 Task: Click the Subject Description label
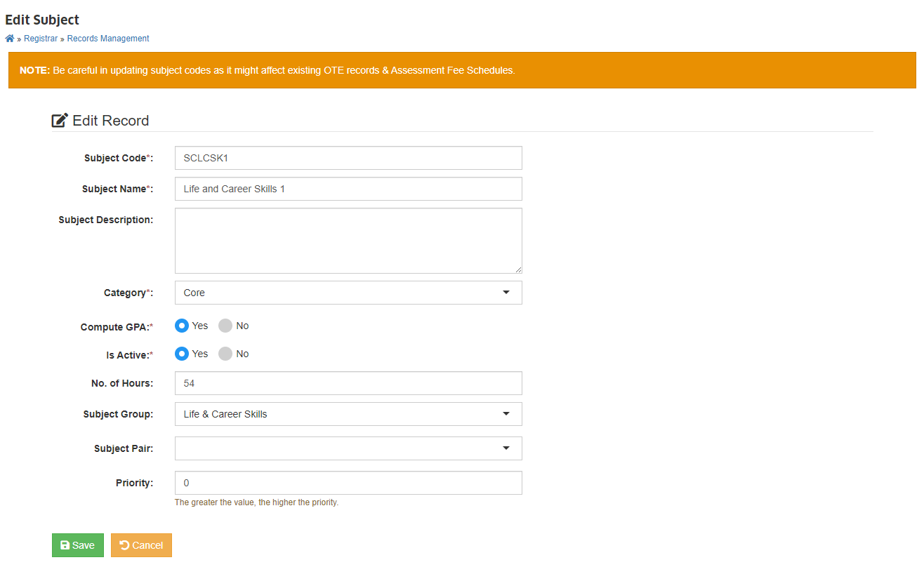click(106, 220)
